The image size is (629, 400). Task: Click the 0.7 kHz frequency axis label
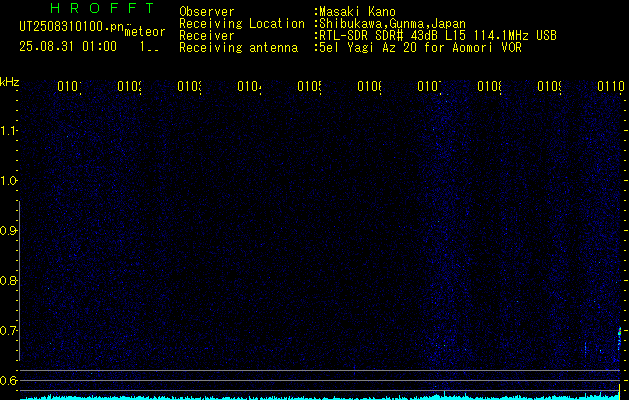8,330
